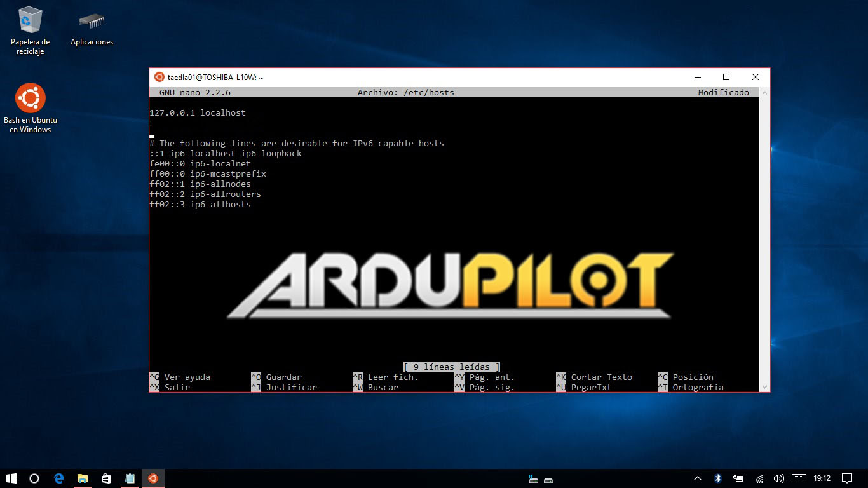This screenshot has height=488, width=868.
Task: Click the Cortana search circle
Action: click(x=34, y=478)
